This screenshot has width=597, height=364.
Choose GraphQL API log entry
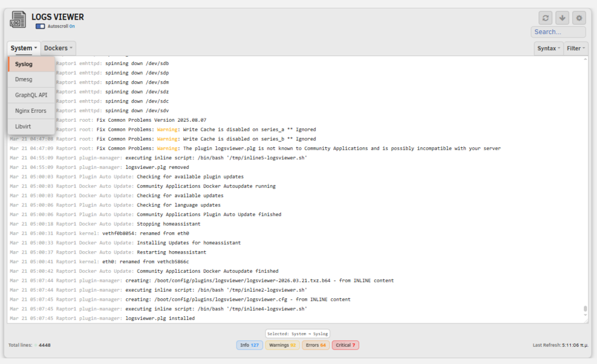[31, 95]
